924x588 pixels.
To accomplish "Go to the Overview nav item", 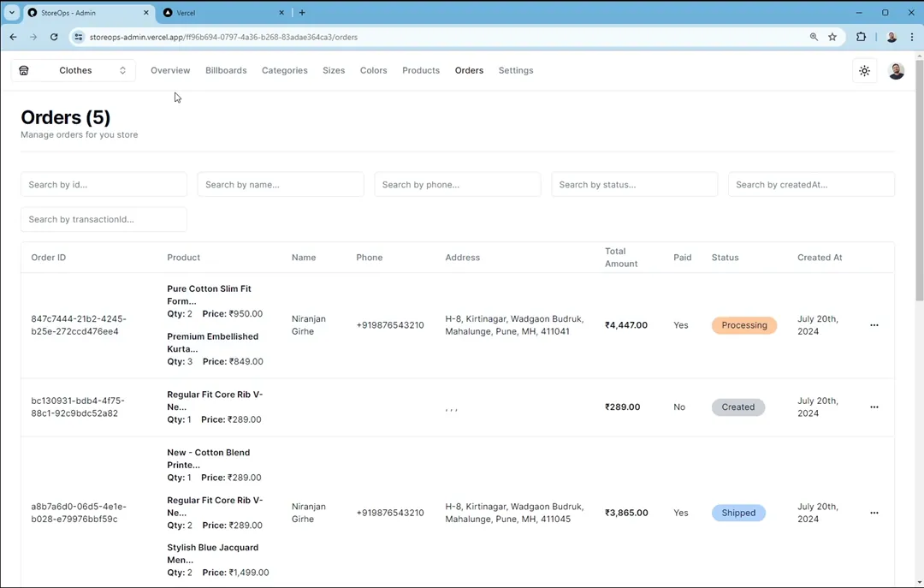I will click(170, 70).
